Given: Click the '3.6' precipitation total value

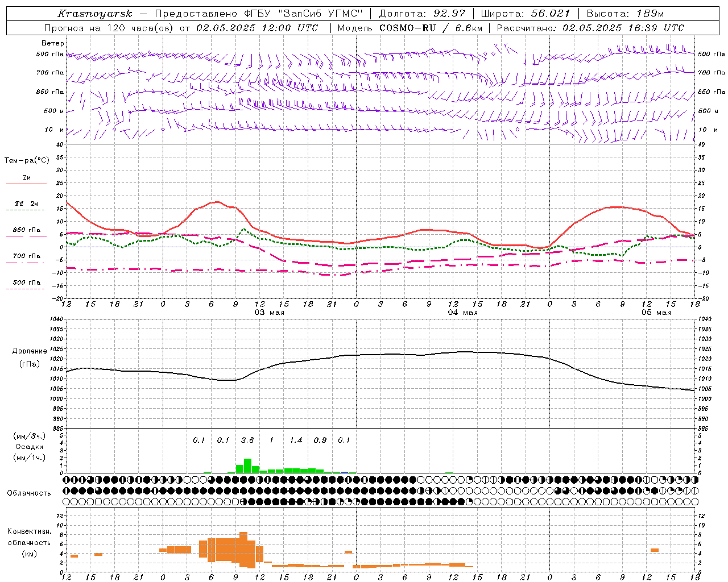Looking at the screenshot, I should [247, 440].
